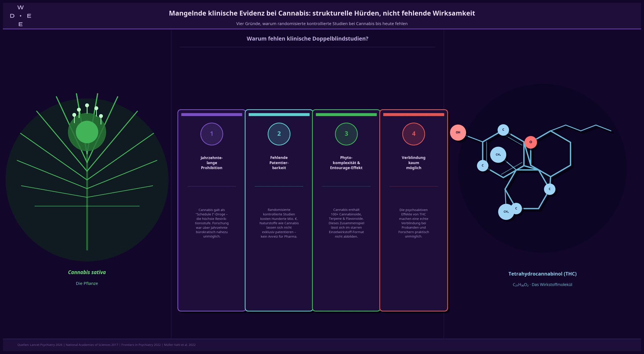Select the numbered circle 4 icon
Image resolution: width=644 pixels, height=354 pixels.
pyautogui.click(x=413, y=134)
